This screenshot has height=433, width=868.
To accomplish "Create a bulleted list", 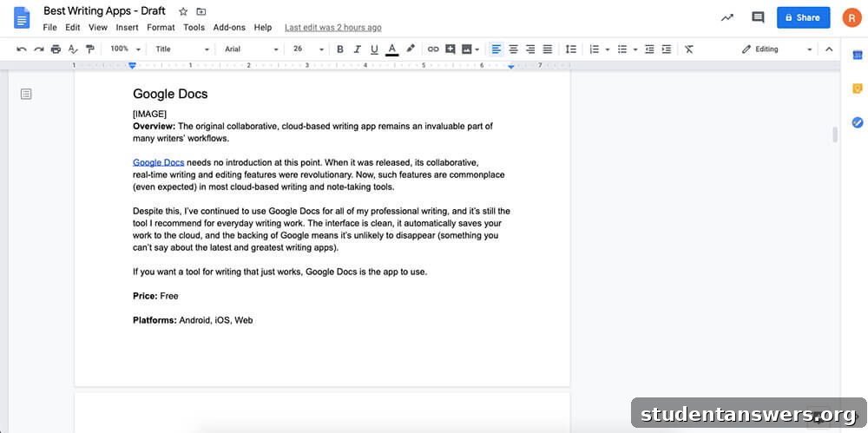I will pos(622,49).
